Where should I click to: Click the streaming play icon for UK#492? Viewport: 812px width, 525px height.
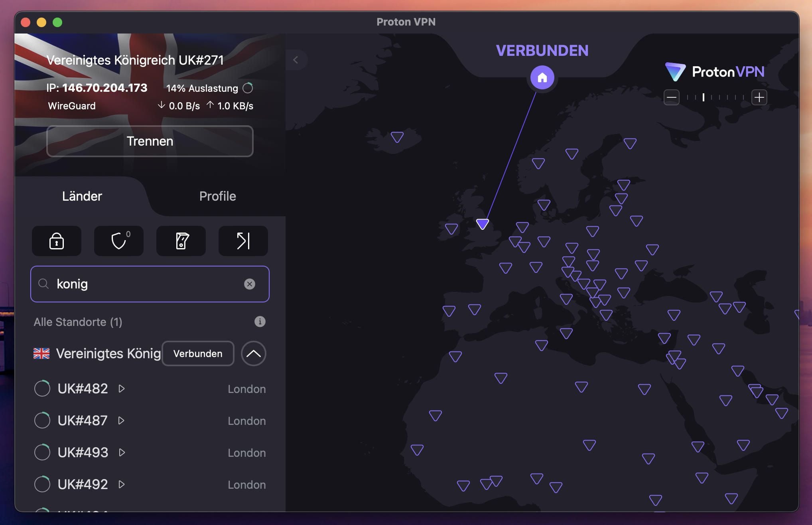point(122,484)
